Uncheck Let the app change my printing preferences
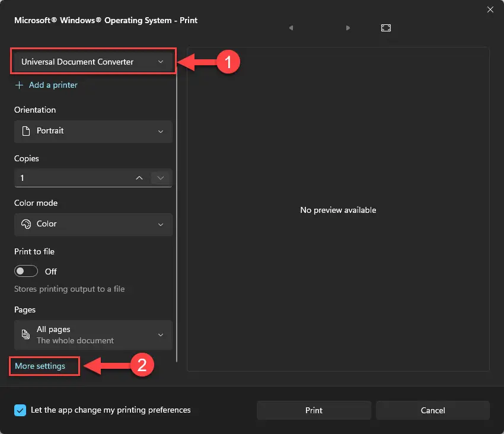 tap(20, 410)
